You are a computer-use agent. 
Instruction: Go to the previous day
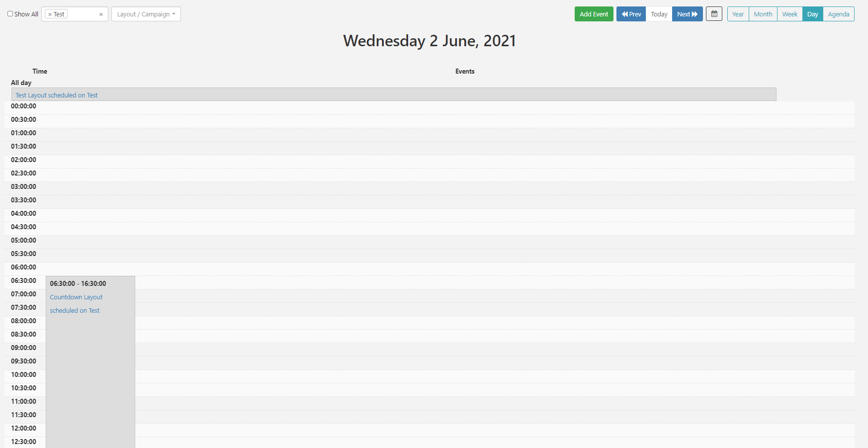pyautogui.click(x=631, y=14)
